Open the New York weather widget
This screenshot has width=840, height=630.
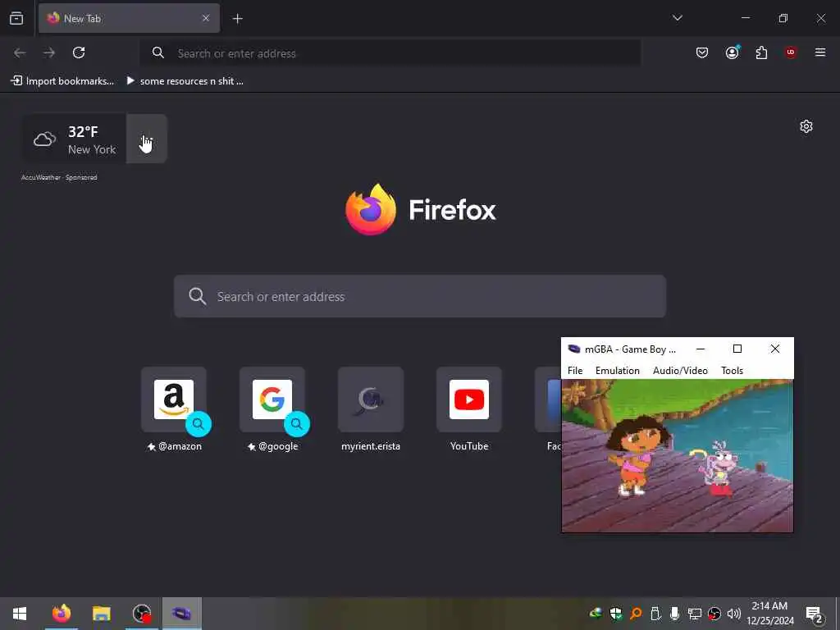(x=75, y=139)
